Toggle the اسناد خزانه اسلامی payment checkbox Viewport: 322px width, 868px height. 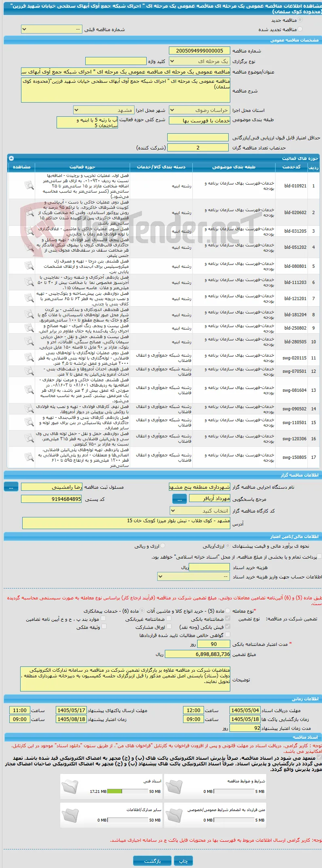[320, 557]
